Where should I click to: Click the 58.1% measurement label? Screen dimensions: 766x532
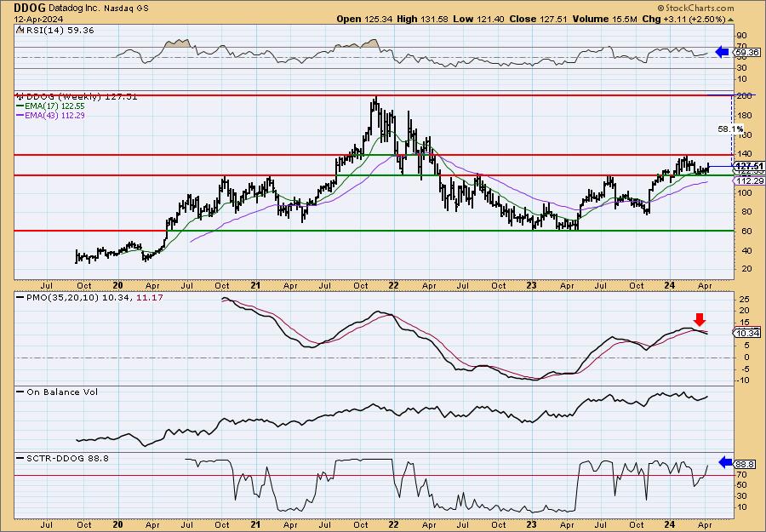tap(730, 129)
